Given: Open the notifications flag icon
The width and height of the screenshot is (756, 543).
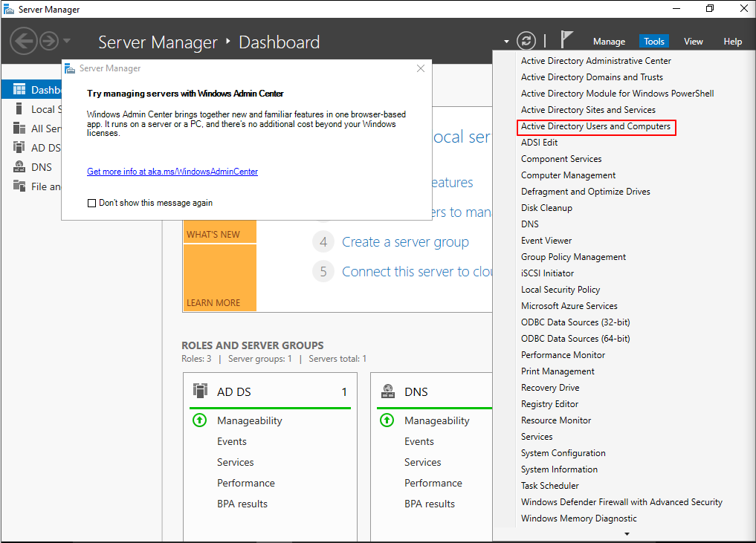Looking at the screenshot, I should coord(566,39).
